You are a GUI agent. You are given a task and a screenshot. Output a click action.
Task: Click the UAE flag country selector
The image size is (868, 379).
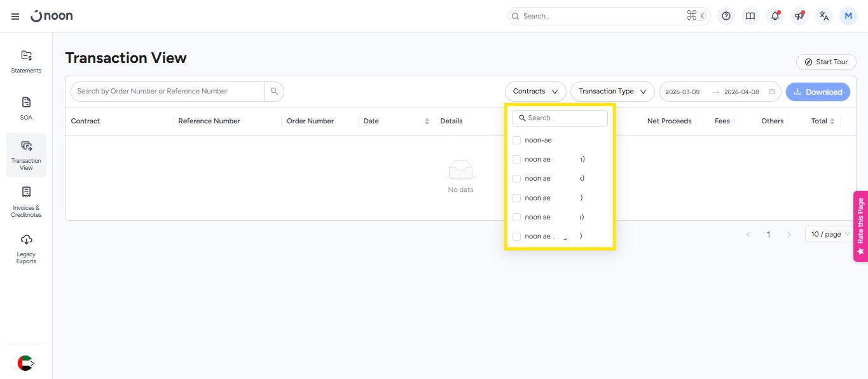point(25,363)
